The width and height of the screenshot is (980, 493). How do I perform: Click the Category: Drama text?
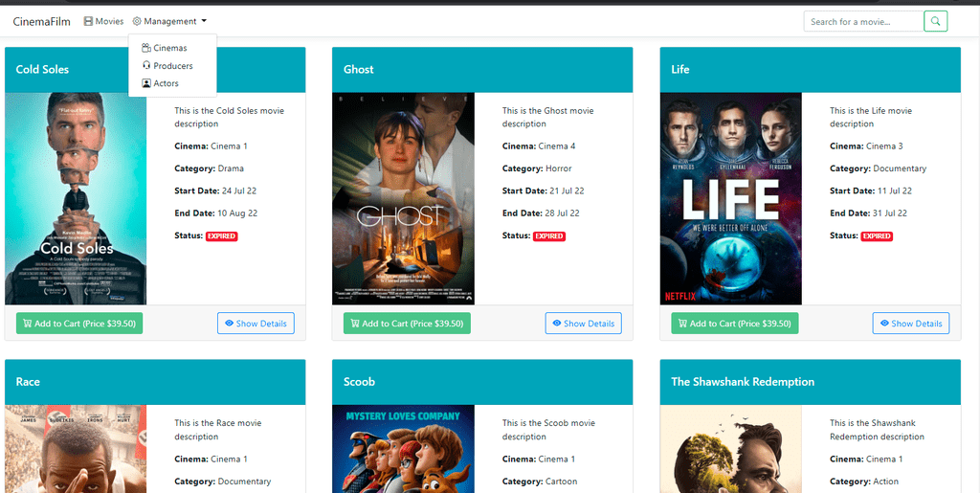tap(210, 168)
